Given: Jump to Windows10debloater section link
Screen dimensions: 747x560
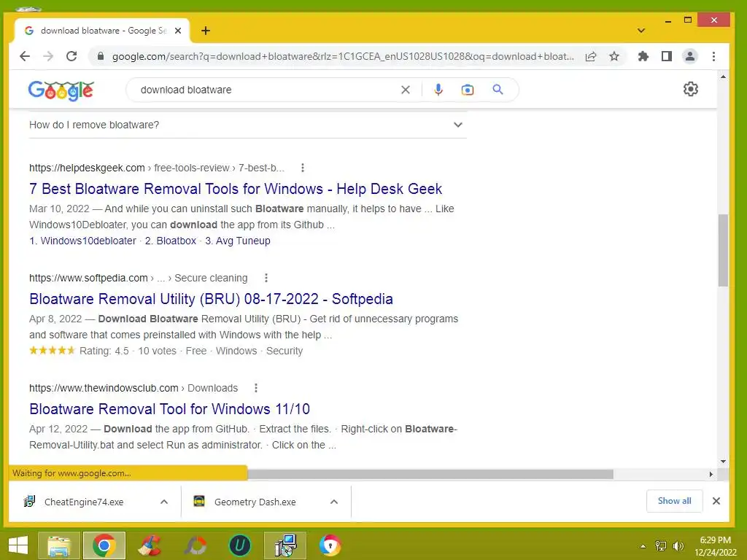Looking at the screenshot, I should [83, 241].
